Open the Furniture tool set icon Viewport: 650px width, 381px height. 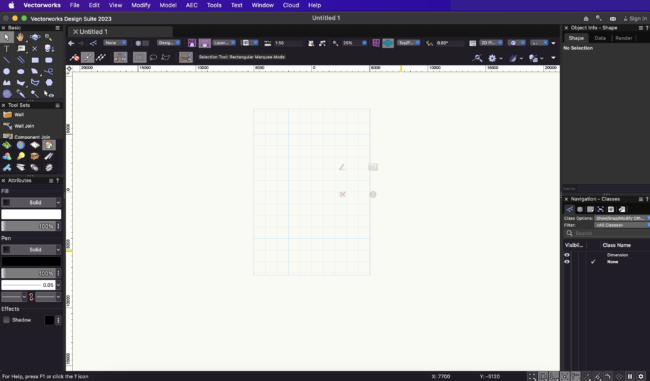click(x=35, y=156)
